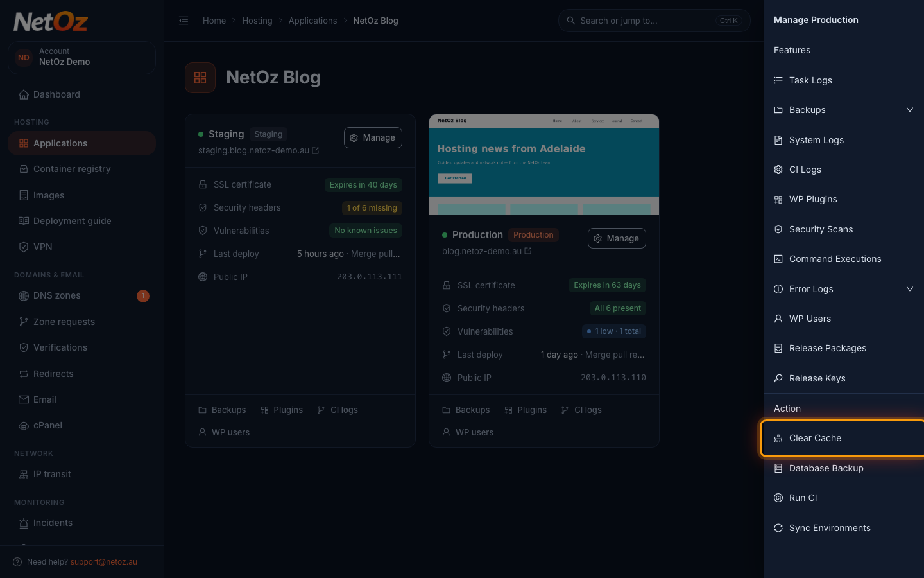Click the Home breadcrumb

(x=214, y=21)
